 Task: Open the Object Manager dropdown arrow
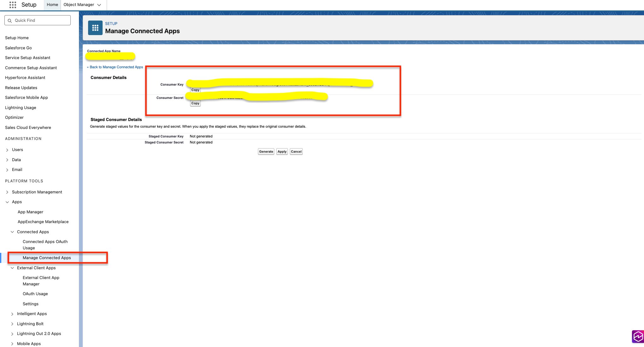99,5
